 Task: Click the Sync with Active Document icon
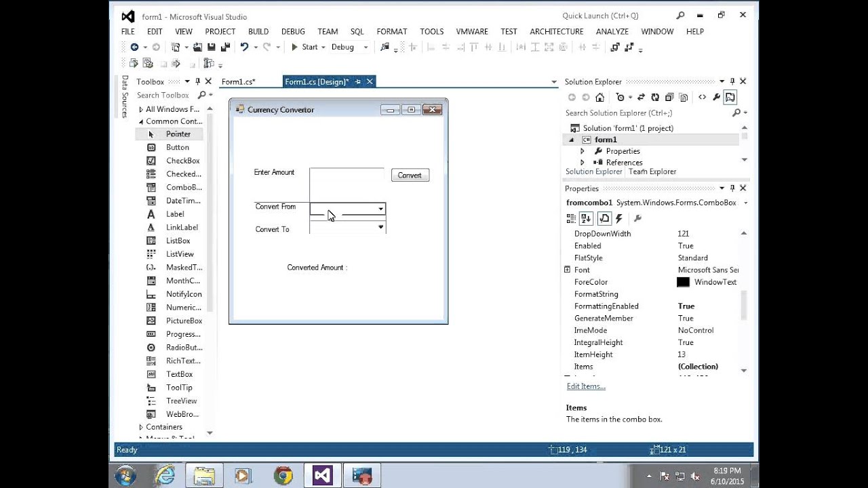[640, 98]
